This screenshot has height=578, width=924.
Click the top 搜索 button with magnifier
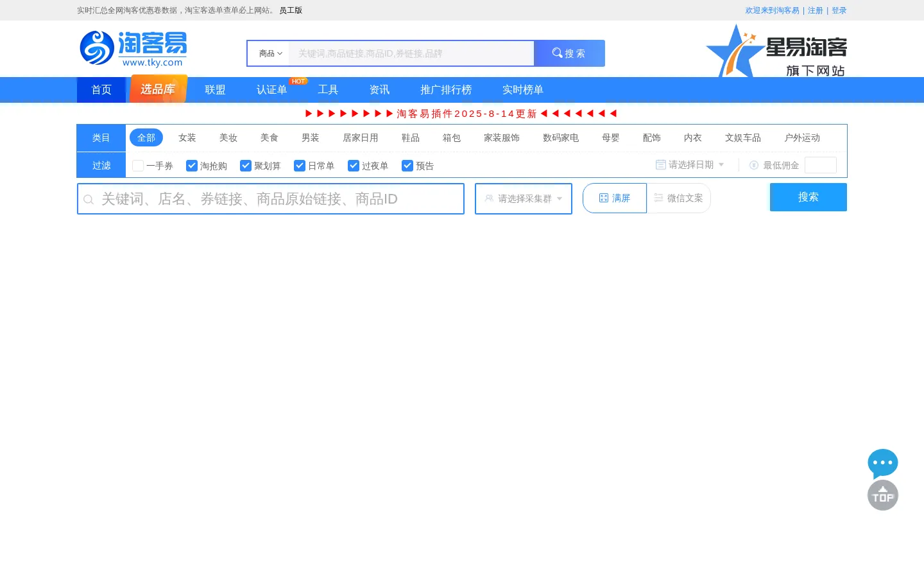pos(569,53)
